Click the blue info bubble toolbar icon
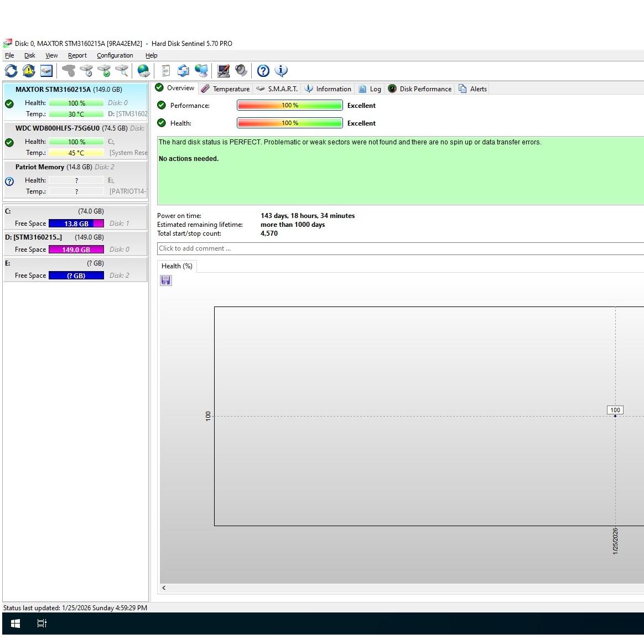The image size is (644, 644). coord(281,71)
